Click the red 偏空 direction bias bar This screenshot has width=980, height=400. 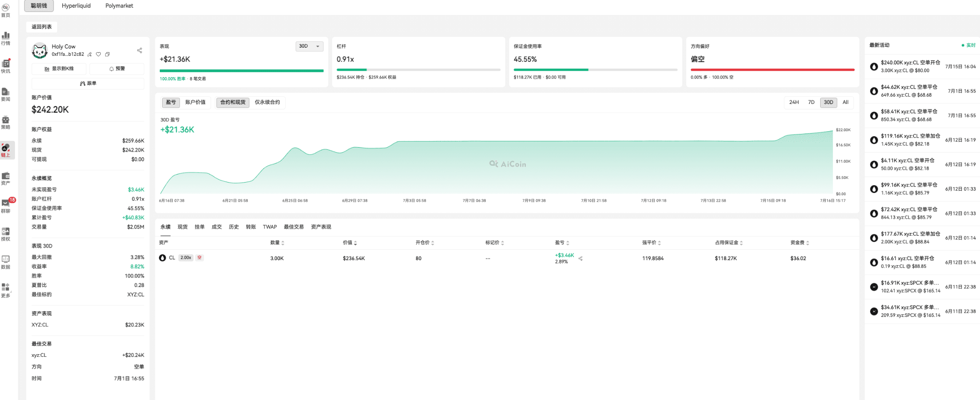point(772,69)
